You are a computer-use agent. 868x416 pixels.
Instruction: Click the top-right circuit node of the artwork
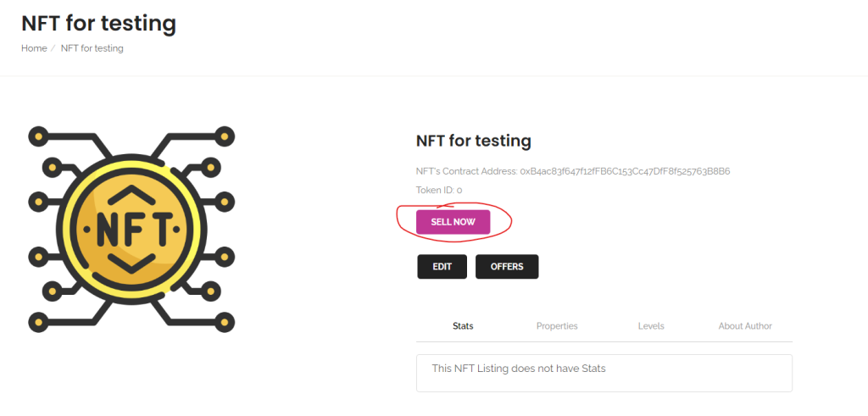(224, 136)
